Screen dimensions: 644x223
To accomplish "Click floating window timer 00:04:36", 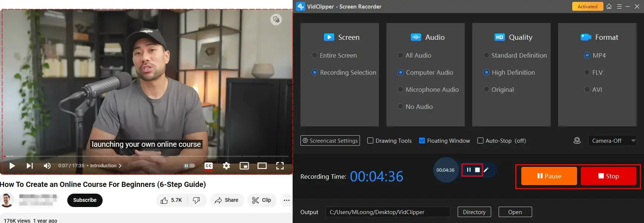I will click(x=445, y=170).
